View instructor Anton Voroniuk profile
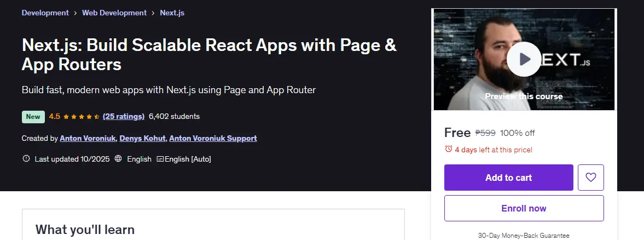The width and height of the screenshot is (644, 240). pos(88,138)
